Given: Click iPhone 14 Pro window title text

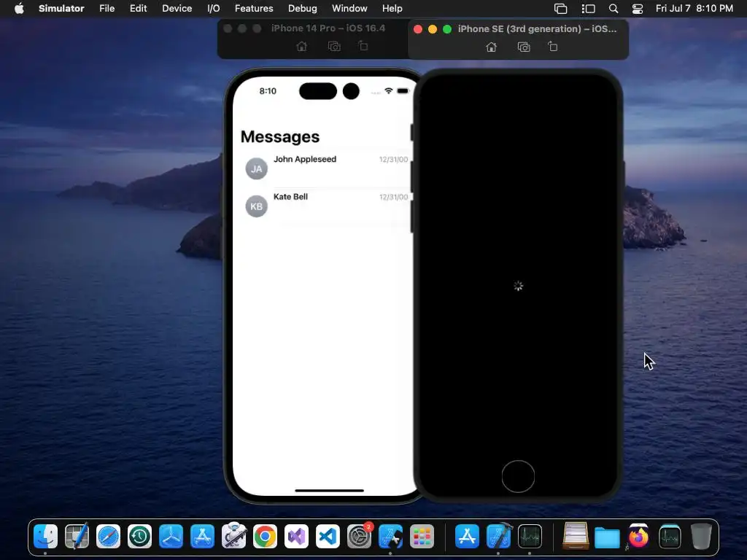Looking at the screenshot, I should pos(328,28).
